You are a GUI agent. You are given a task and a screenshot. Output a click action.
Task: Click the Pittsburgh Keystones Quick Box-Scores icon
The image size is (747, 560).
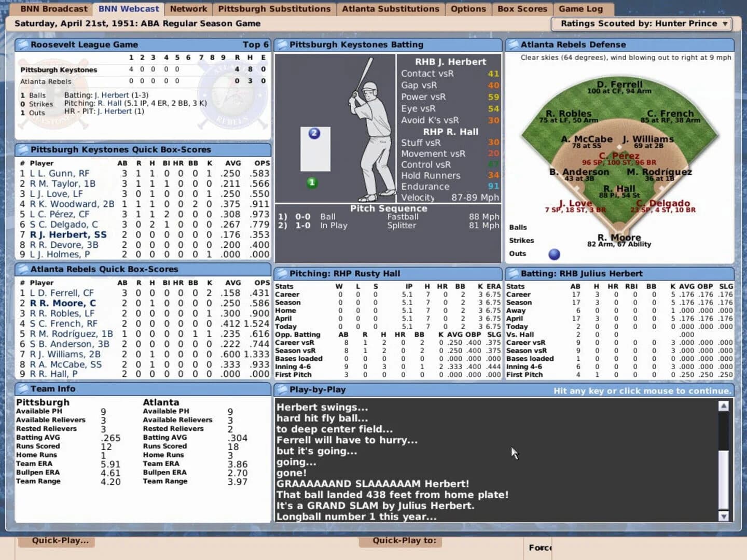click(23, 149)
